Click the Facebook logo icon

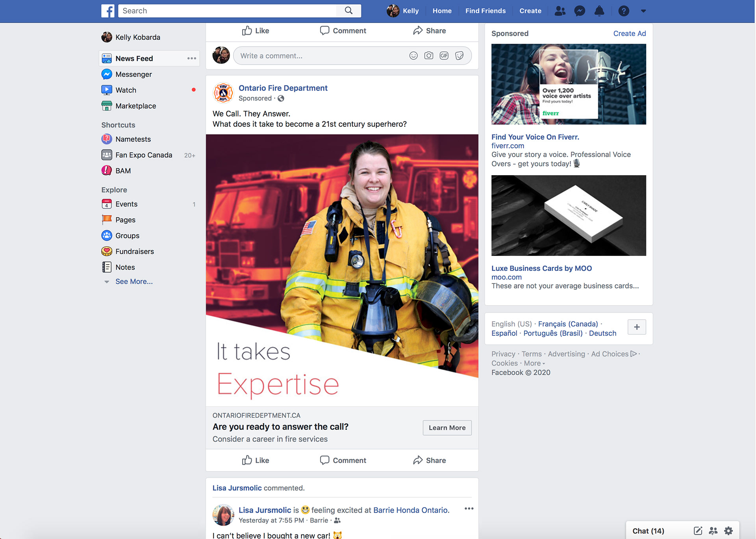108,11
